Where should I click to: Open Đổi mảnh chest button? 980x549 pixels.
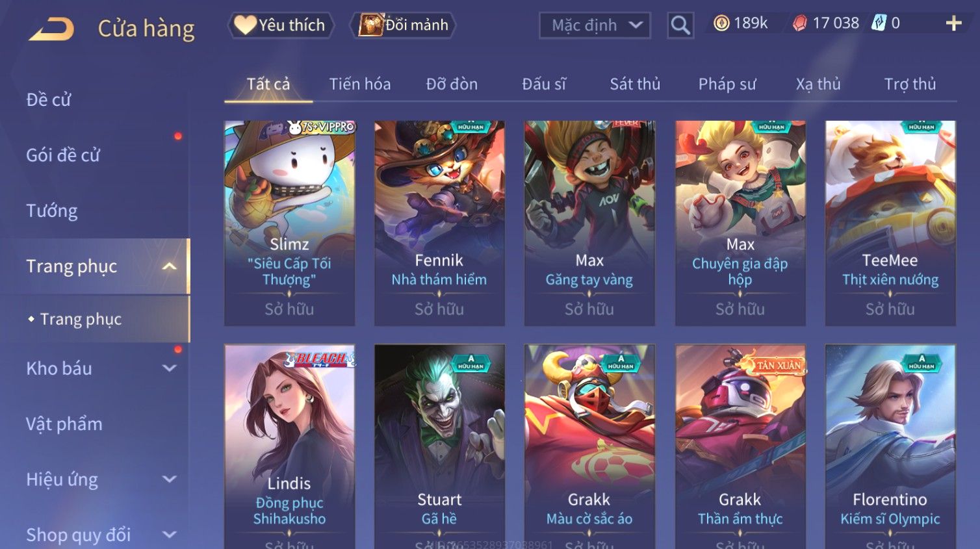click(403, 25)
